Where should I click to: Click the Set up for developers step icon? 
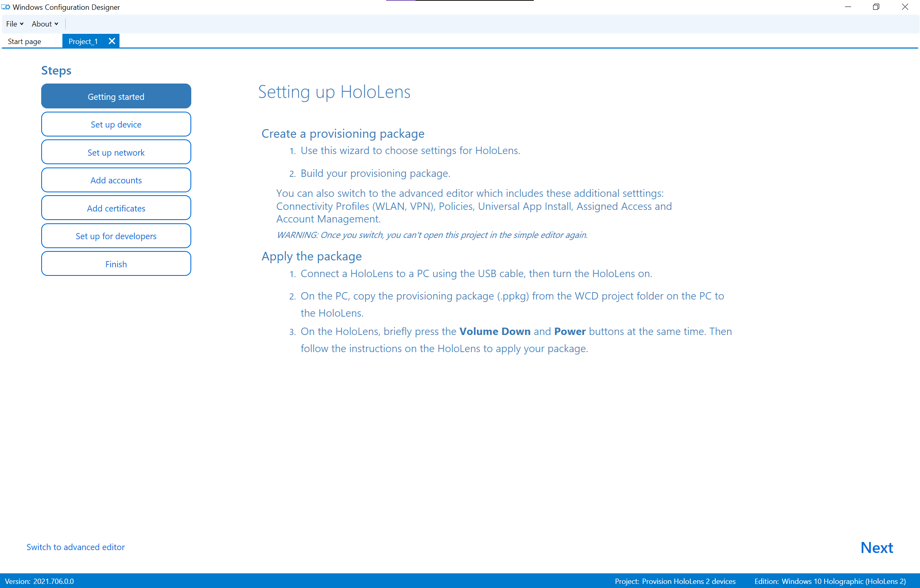click(116, 236)
